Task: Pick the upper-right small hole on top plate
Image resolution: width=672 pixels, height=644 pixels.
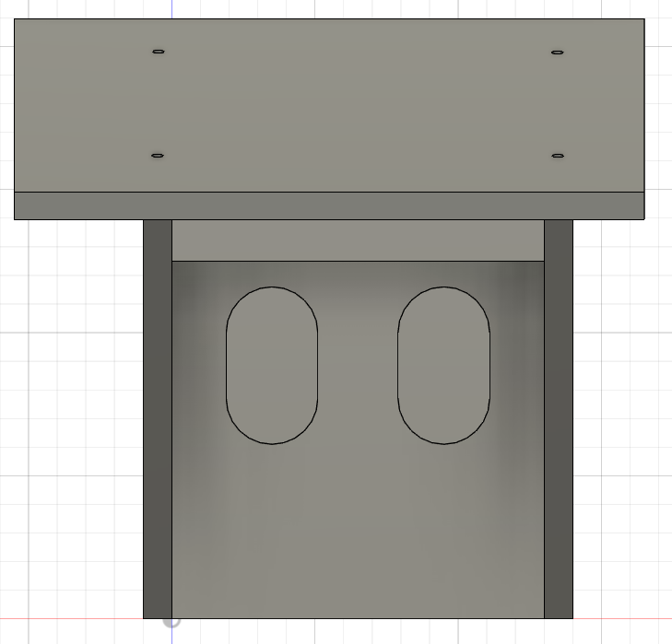Action: 557,53
